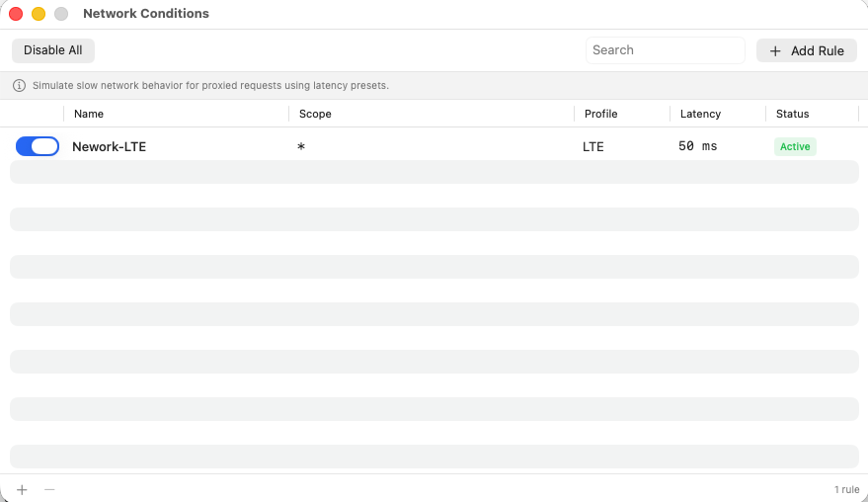The height and width of the screenshot is (502, 868).
Task: Click the LTE profile cell
Action: [592, 146]
